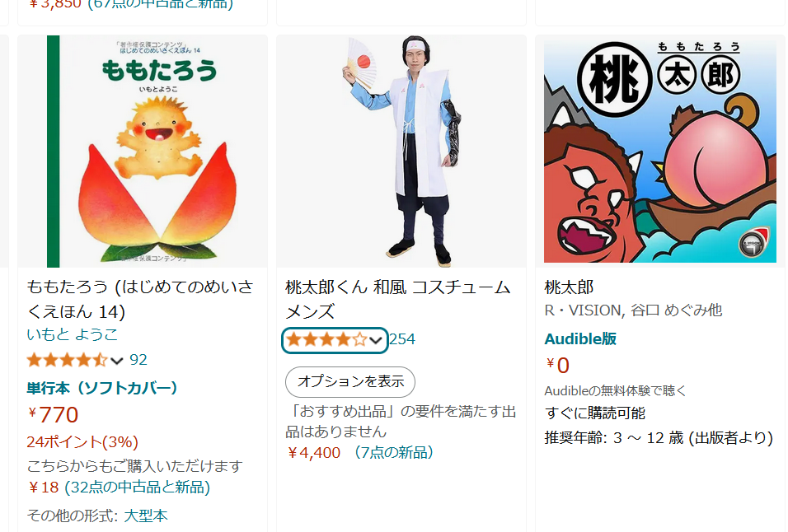Open the 254 reviews link
The image size is (788, 532).
click(x=402, y=339)
